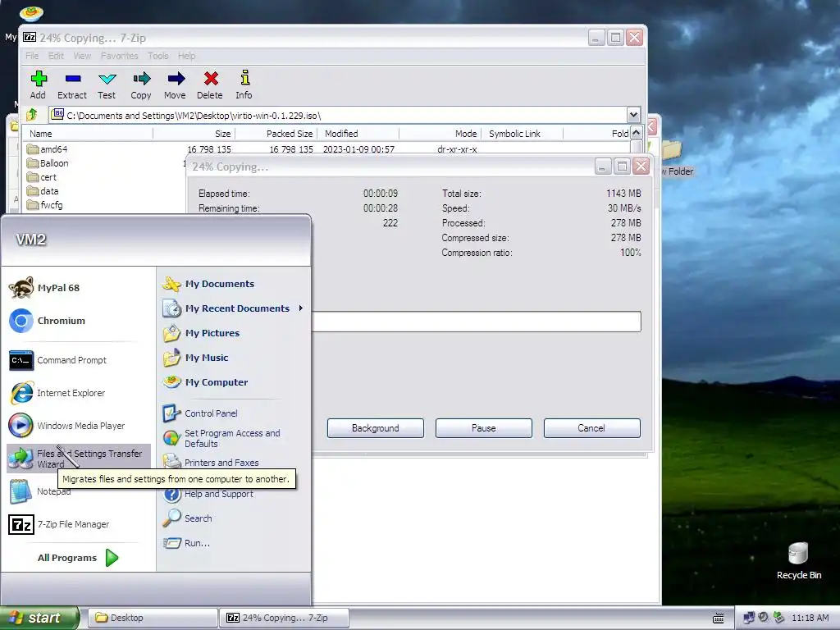Click the Info toolbar icon

pyautogui.click(x=244, y=85)
